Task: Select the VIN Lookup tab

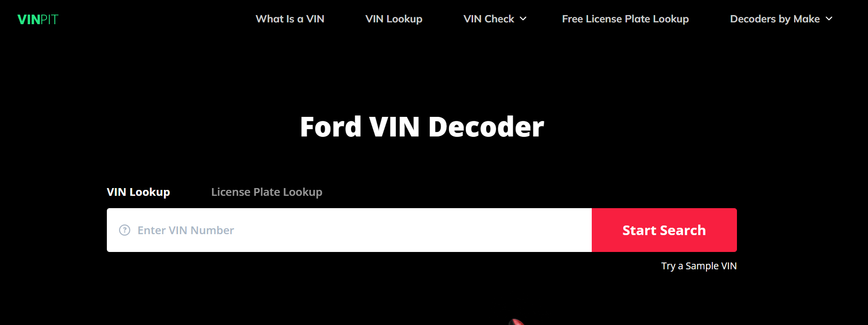Action: coord(138,192)
